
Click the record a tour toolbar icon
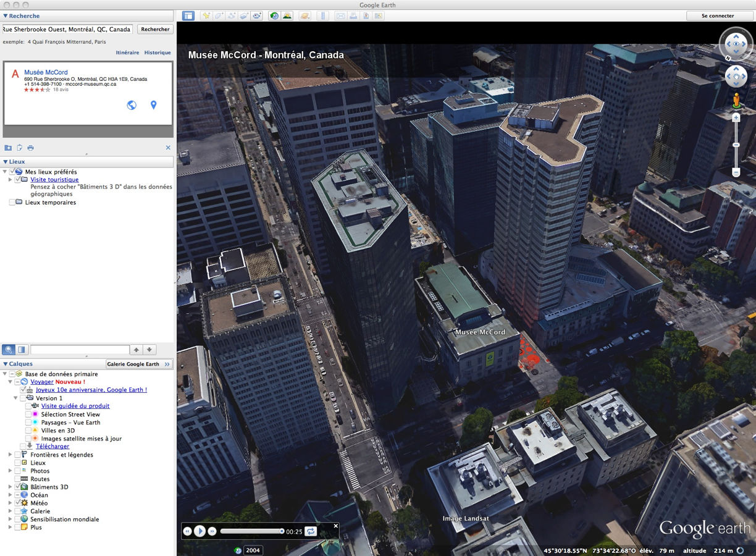tap(257, 15)
